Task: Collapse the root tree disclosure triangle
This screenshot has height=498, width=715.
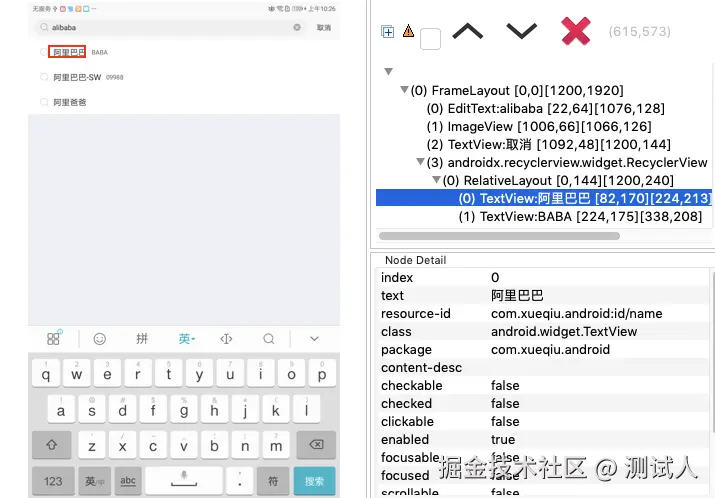Action: coord(389,72)
